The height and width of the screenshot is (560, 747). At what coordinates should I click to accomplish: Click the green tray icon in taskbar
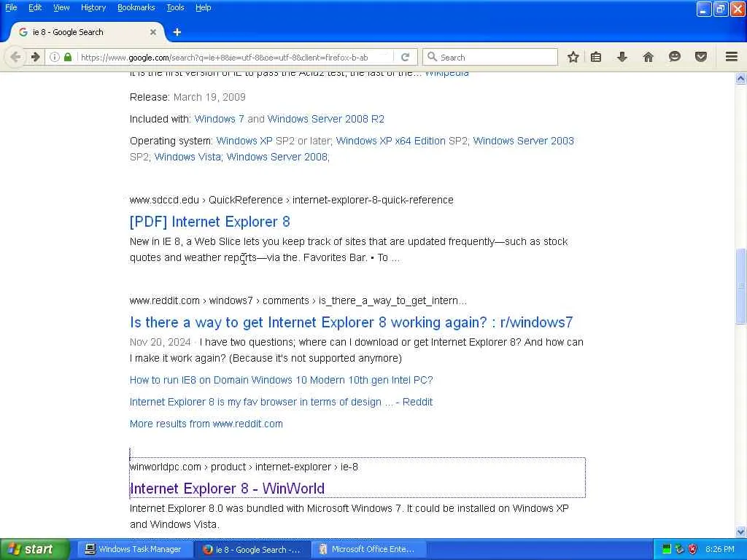(667, 549)
